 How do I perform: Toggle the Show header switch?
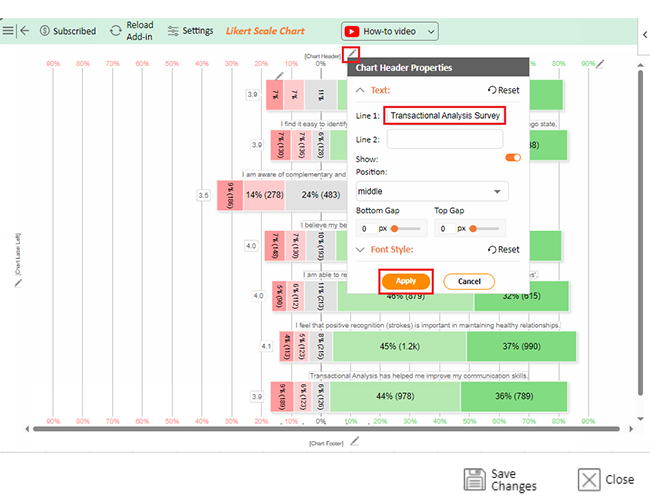click(513, 158)
